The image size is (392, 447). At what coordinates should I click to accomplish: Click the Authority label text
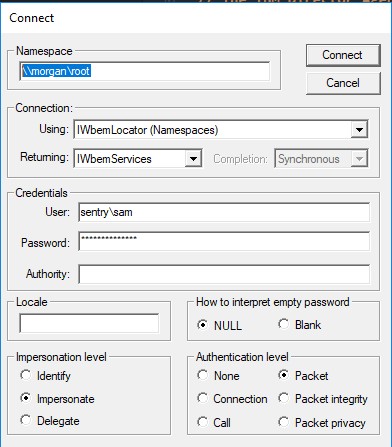(48, 274)
